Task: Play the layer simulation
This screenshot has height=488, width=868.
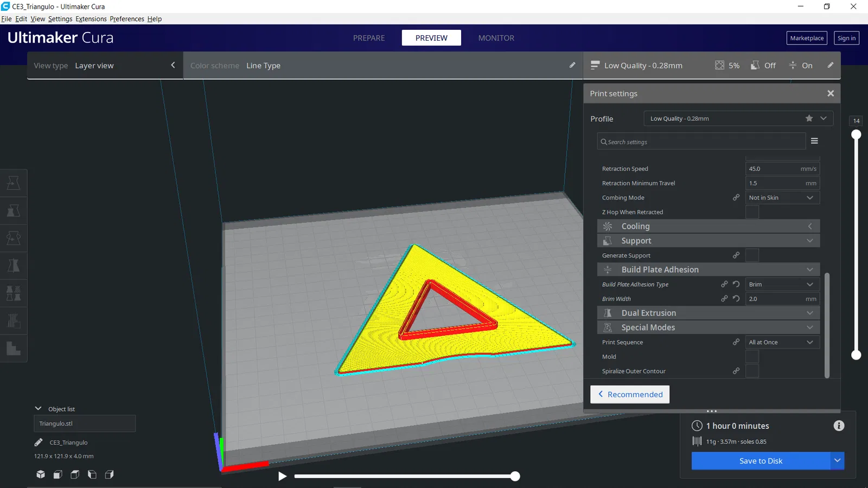Action: 282,476
